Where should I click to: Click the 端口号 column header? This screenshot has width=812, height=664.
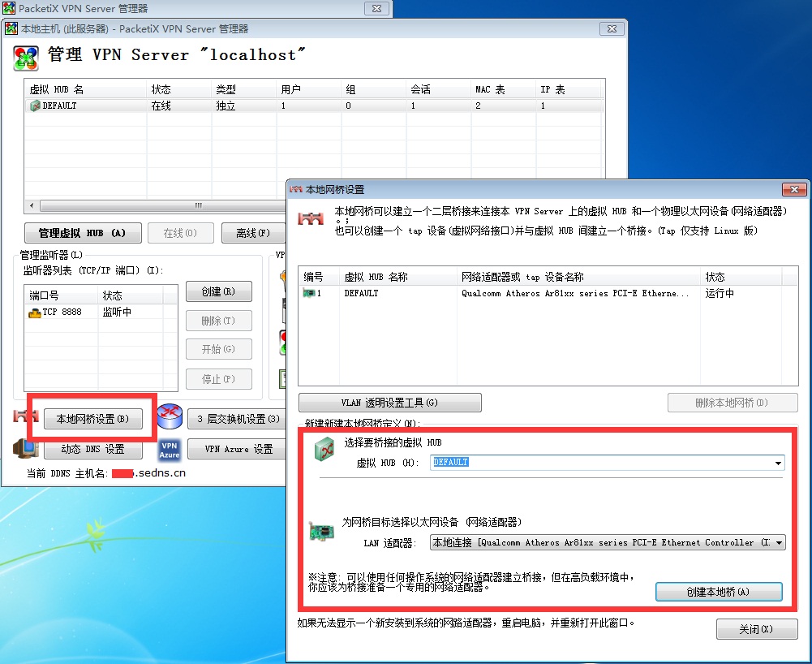pos(61,296)
